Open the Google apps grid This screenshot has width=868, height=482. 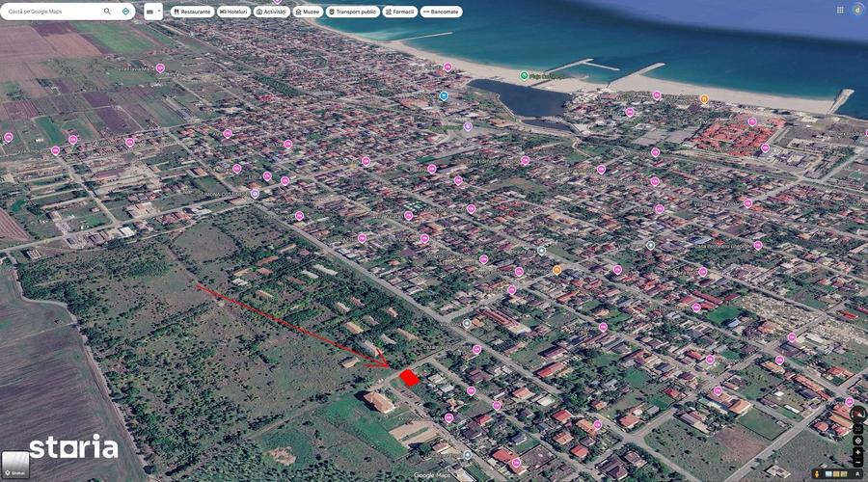(840, 10)
